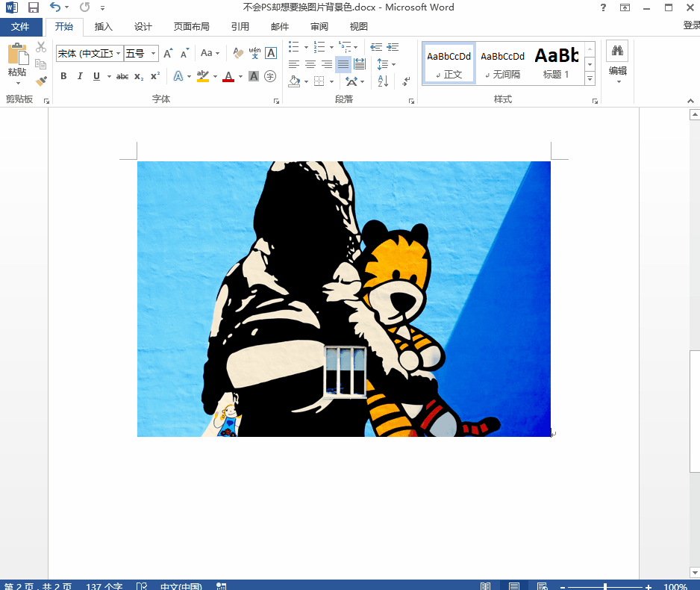
Task: Open the font name dropdown 宋体
Action: [x=119, y=54]
